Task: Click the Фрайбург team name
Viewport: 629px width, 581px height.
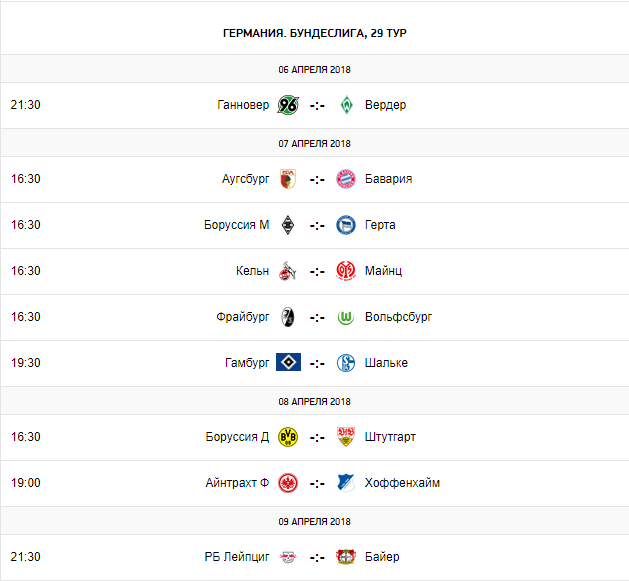Action: click(x=242, y=317)
